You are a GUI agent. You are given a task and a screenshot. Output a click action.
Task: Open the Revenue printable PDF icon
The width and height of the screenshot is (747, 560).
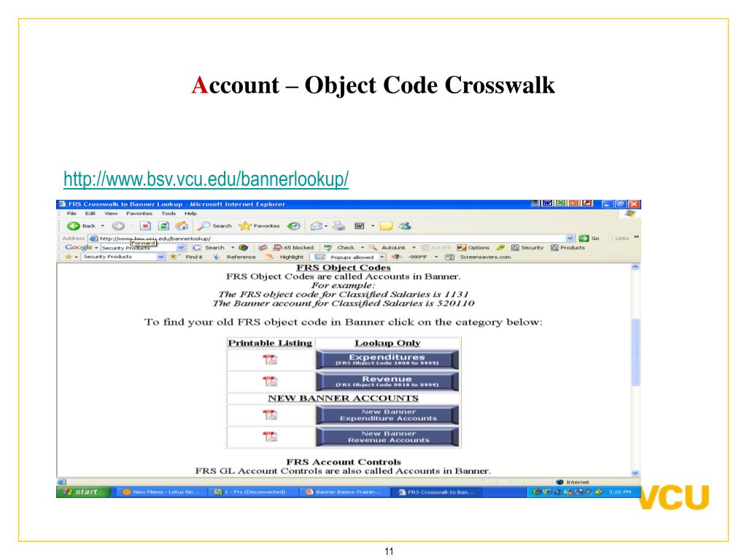click(270, 381)
